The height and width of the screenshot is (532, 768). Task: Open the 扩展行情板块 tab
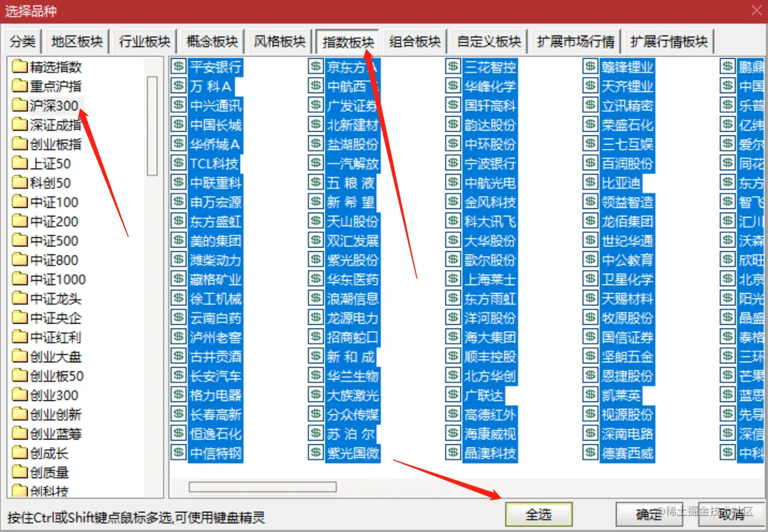pos(669,42)
